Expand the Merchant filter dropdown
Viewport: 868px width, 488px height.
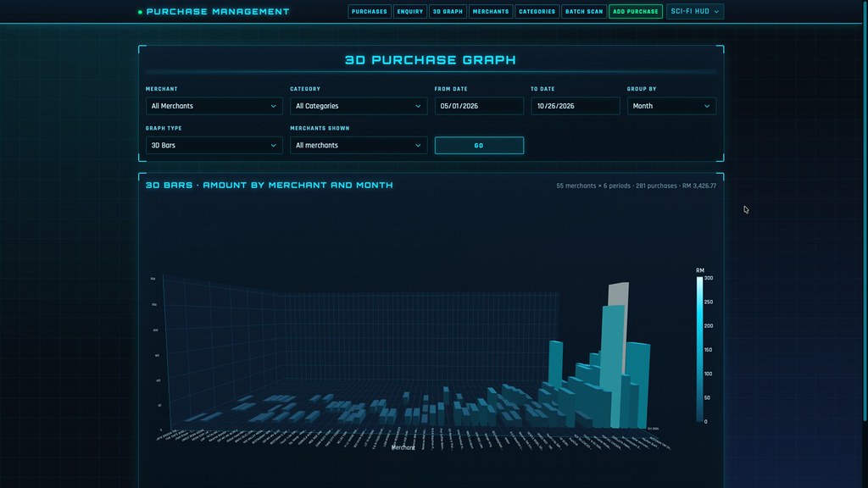(x=214, y=106)
